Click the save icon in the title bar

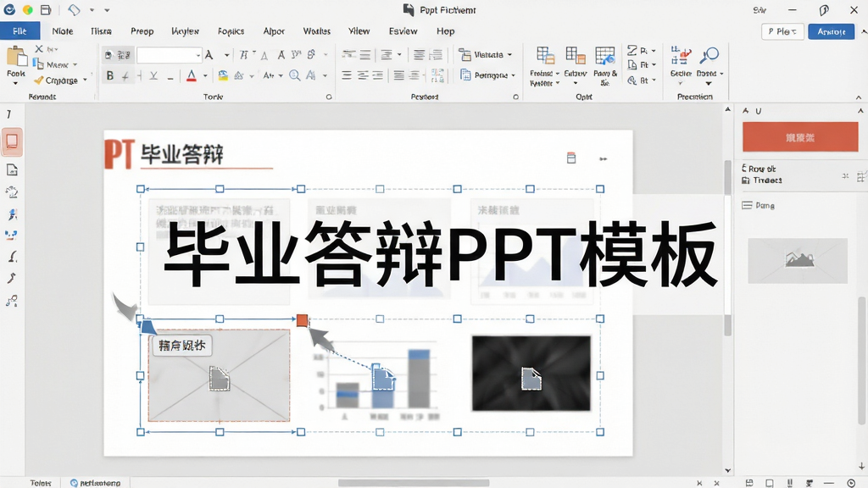pyautogui.click(x=46, y=10)
